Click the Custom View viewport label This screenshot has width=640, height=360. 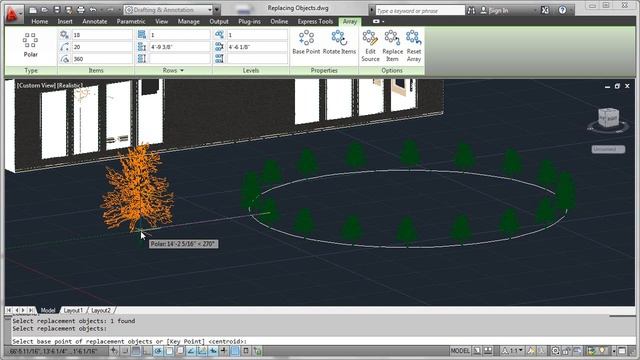(36, 85)
